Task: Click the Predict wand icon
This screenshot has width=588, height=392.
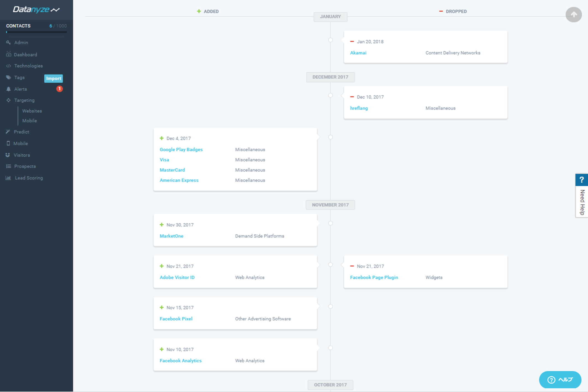Action: tap(8, 132)
